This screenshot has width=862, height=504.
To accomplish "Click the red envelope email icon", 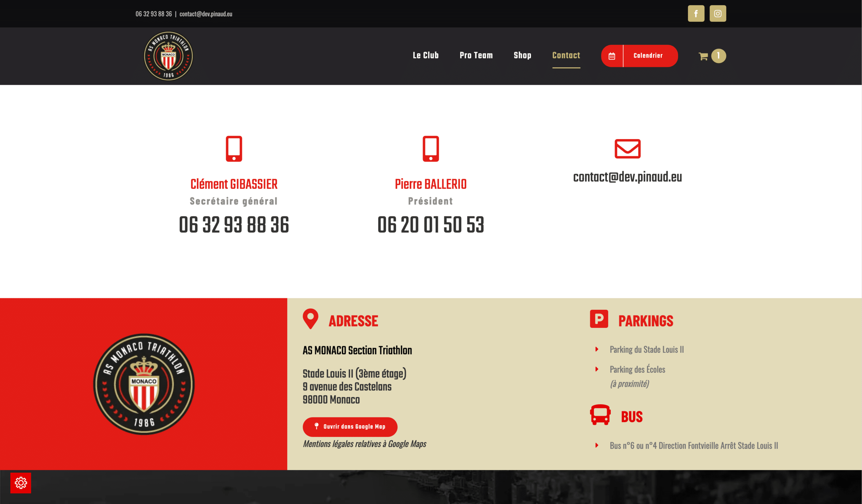I will click(627, 149).
